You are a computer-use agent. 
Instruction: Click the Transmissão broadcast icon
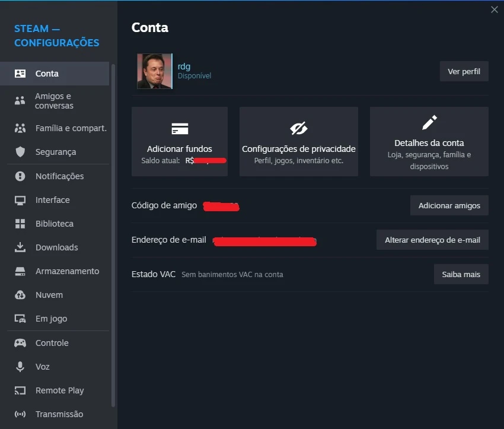[x=20, y=414]
